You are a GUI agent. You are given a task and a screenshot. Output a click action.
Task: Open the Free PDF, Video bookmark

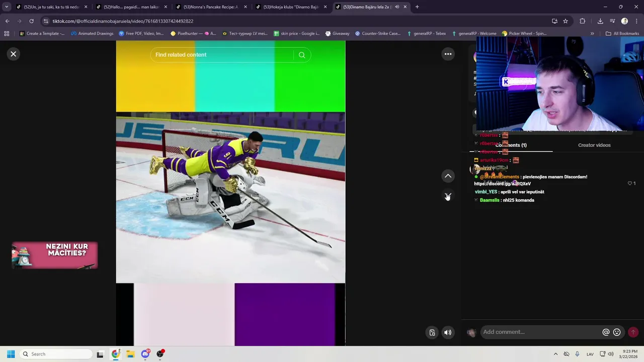pyautogui.click(x=141, y=34)
